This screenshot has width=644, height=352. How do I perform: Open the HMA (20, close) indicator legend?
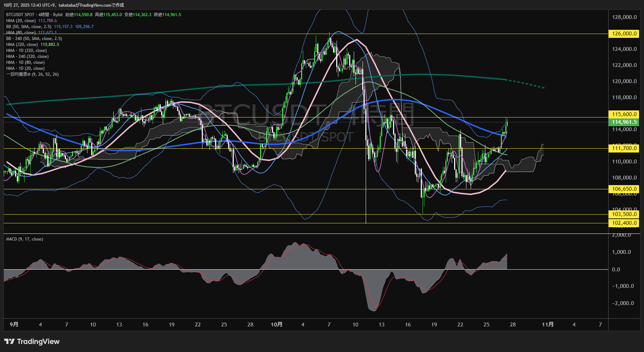[x=21, y=21]
